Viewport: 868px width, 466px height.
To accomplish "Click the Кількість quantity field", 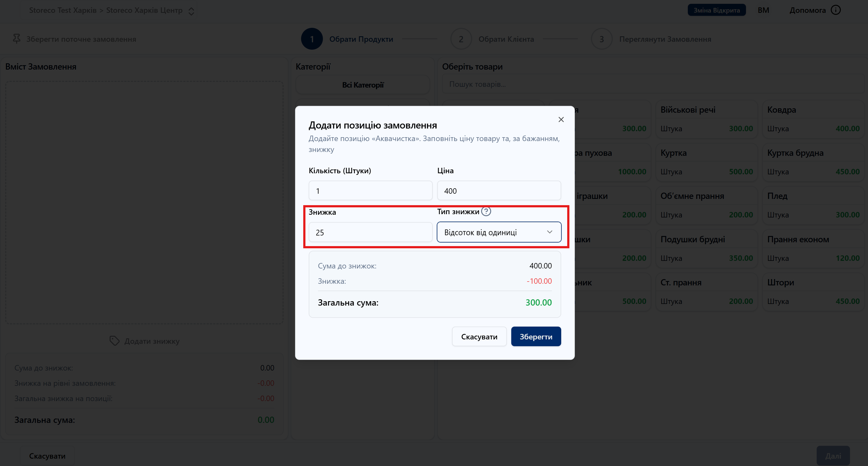I will (370, 191).
